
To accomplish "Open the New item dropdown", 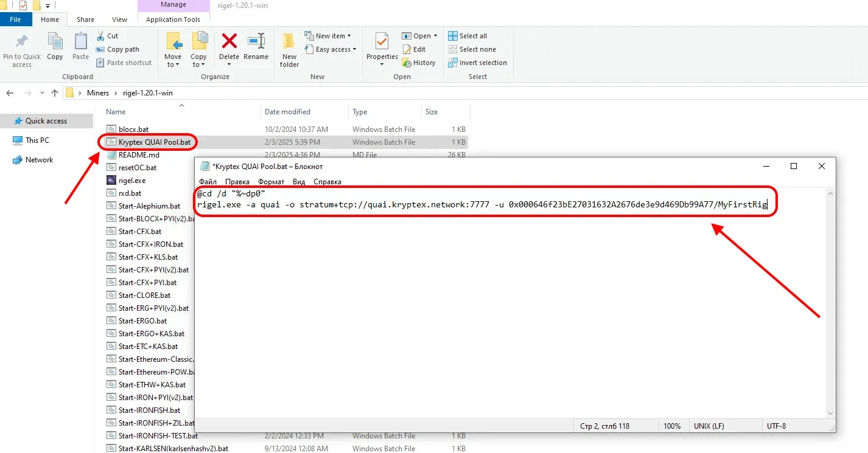I will coord(328,36).
